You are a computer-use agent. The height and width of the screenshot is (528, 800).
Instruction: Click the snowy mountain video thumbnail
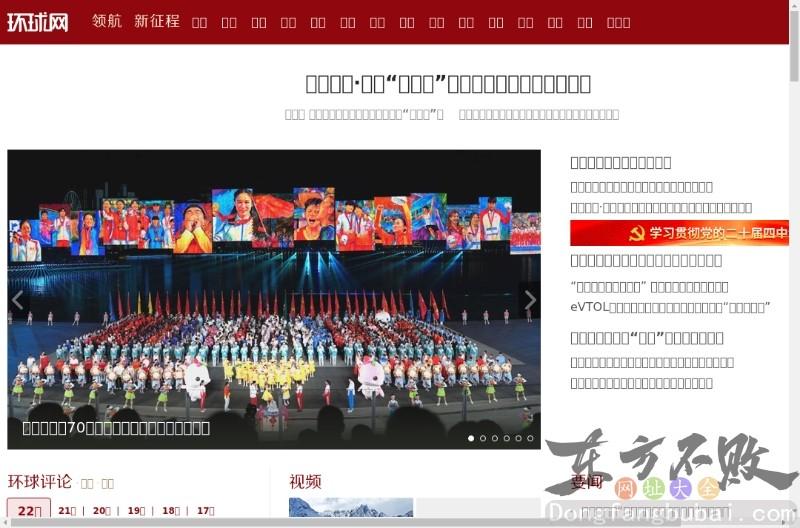pyautogui.click(x=351, y=508)
